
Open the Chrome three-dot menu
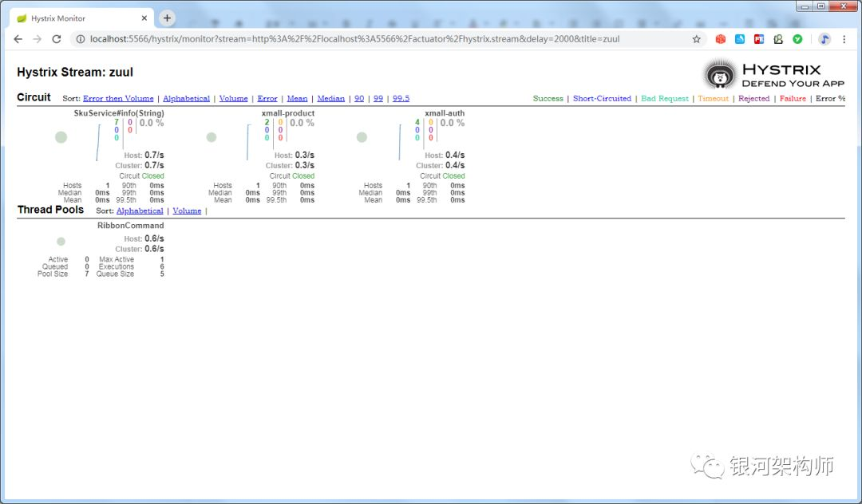pos(844,39)
